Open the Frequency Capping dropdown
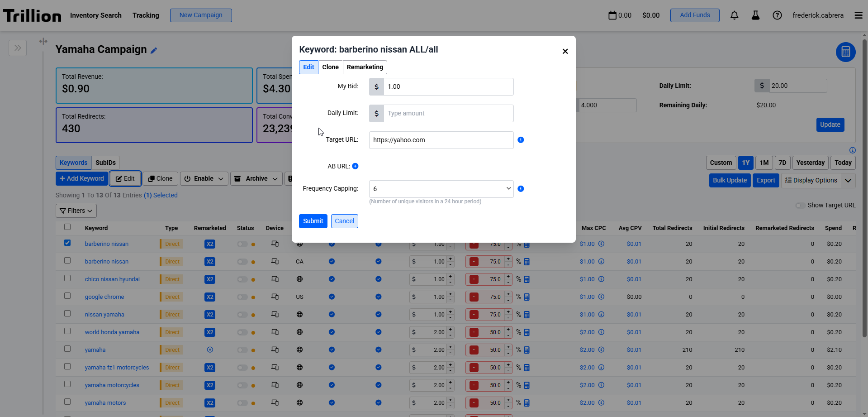 tap(441, 189)
